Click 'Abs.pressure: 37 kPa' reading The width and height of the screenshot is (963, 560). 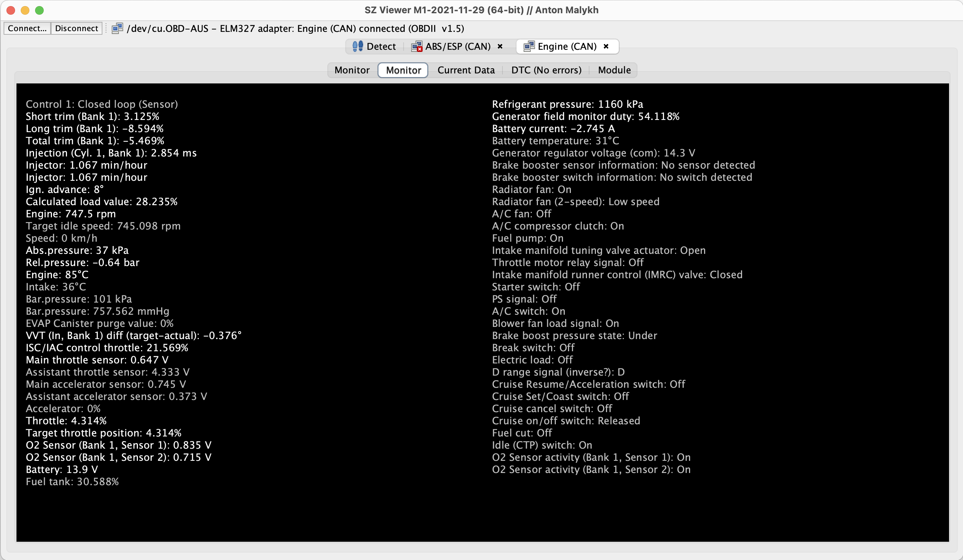(x=77, y=251)
